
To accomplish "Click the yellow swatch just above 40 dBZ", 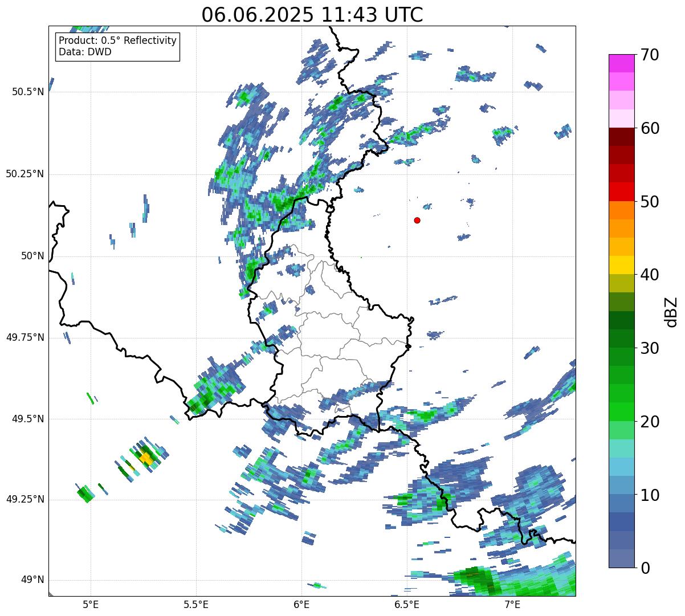I will click(x=622, y=265).
